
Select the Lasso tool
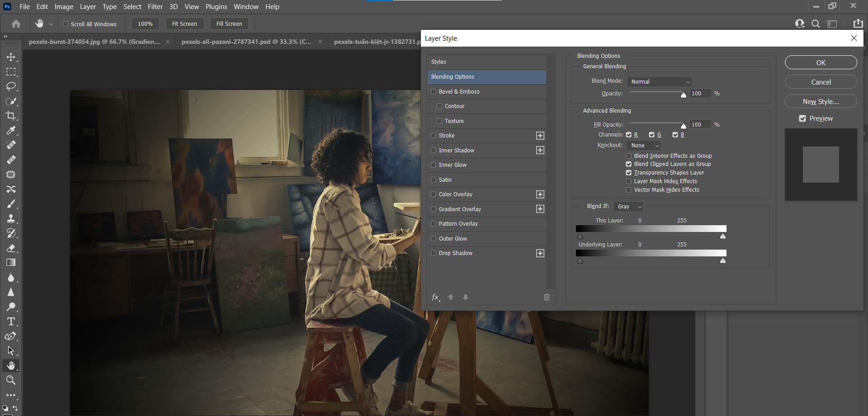tap(11, 86)
